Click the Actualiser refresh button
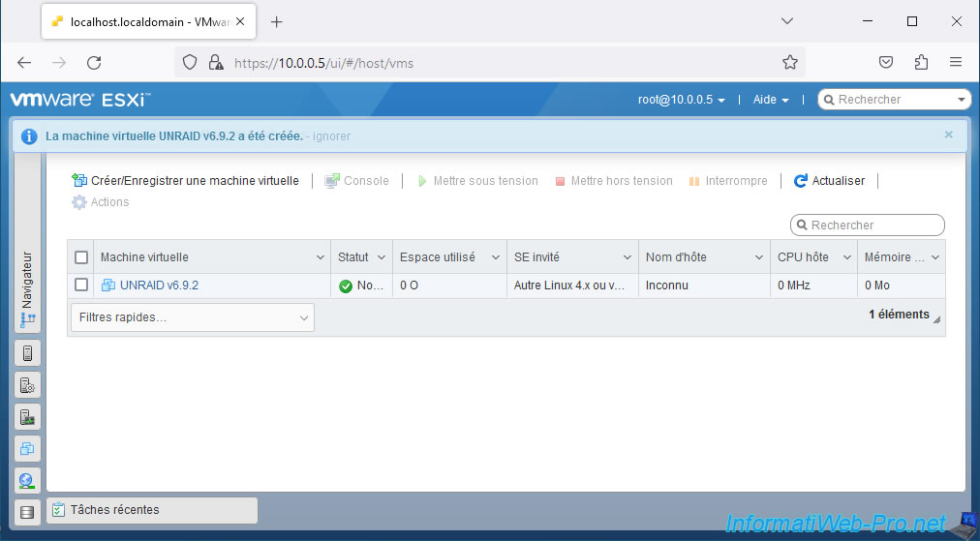Viewport: 980px width, 541px height. click(829, 181)
